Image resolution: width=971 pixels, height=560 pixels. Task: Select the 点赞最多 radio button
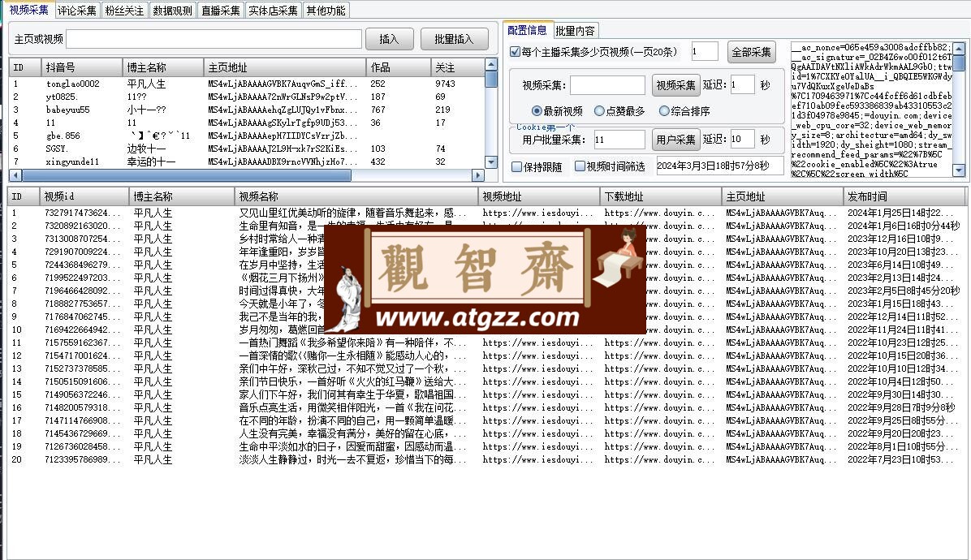coord(599,110)
